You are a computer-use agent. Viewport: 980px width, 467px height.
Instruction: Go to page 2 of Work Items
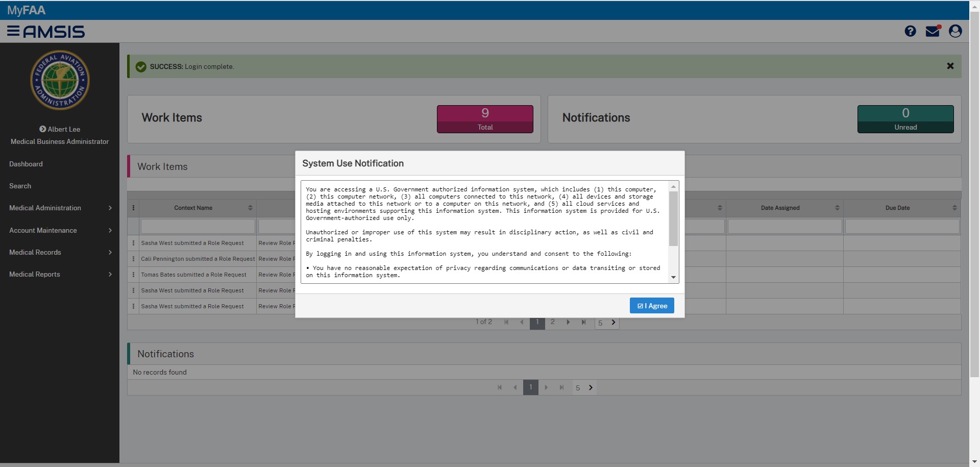(x=552, y=322)
